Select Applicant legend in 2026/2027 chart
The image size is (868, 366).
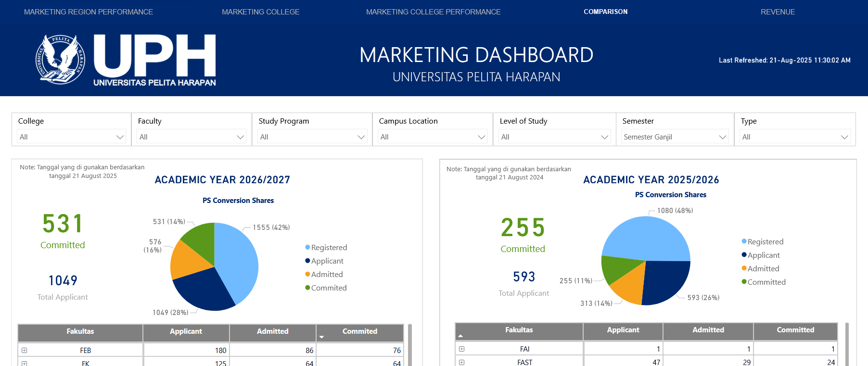click(x=324, y=261)
